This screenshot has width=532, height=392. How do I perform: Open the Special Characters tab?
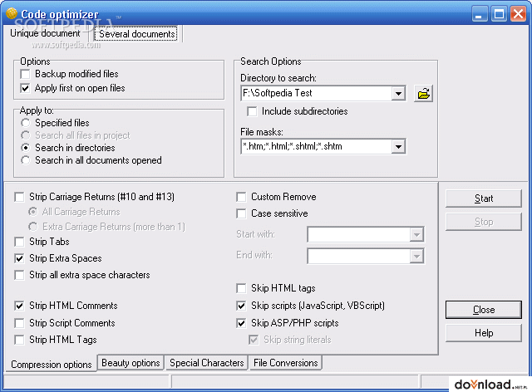[207, 363]
